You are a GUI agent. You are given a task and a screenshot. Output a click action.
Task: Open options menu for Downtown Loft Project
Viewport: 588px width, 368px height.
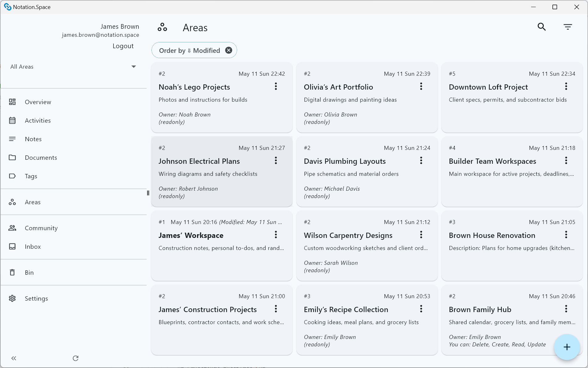point(566,87)
